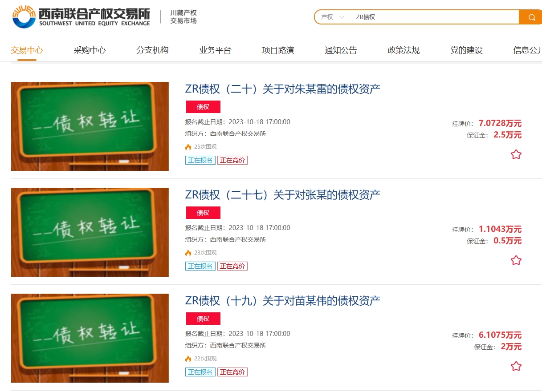Open the 分支机构 tab
The height and width of the screenshot is (392, 542).
tap(152, 50)
